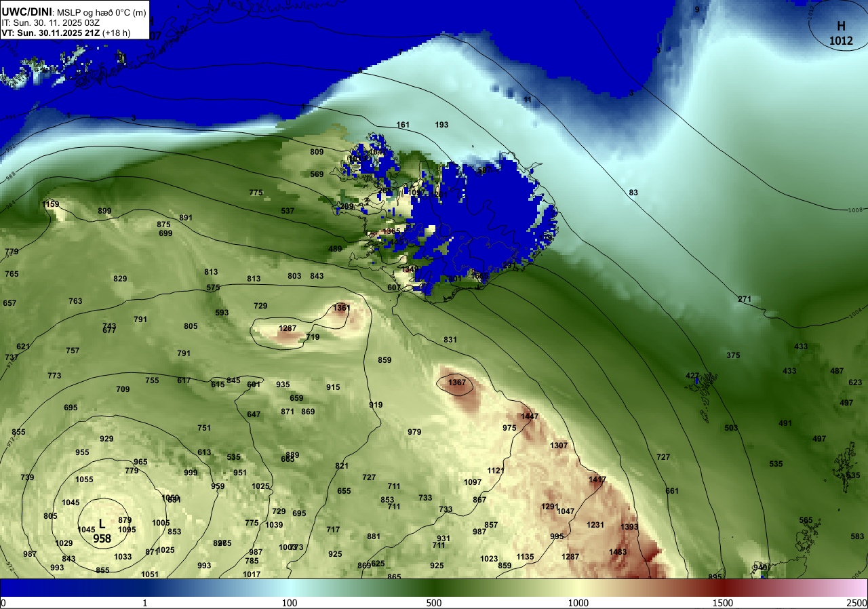Click the height value 829
868x609 pixels.
[x=120, y=279]
